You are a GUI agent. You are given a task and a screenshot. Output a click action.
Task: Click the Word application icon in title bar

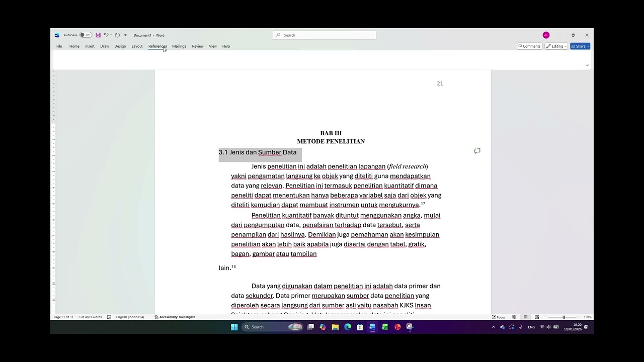[57, 35]
